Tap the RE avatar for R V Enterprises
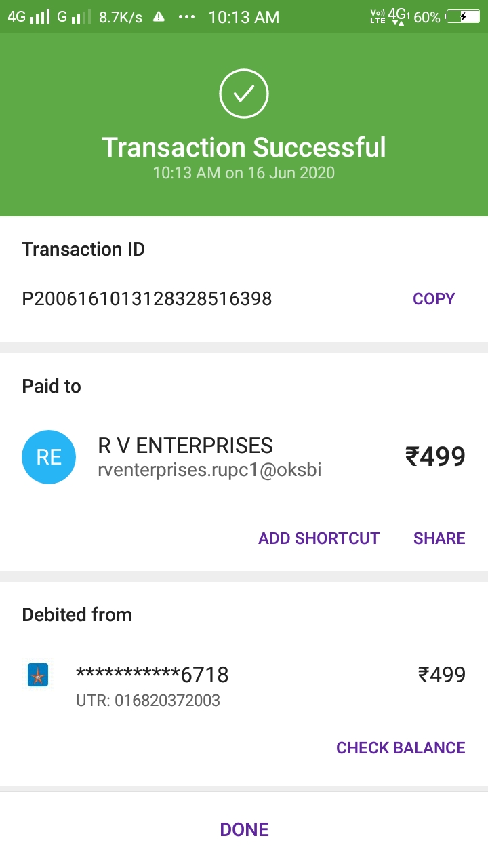488x868 pixels. coord(49,457)
